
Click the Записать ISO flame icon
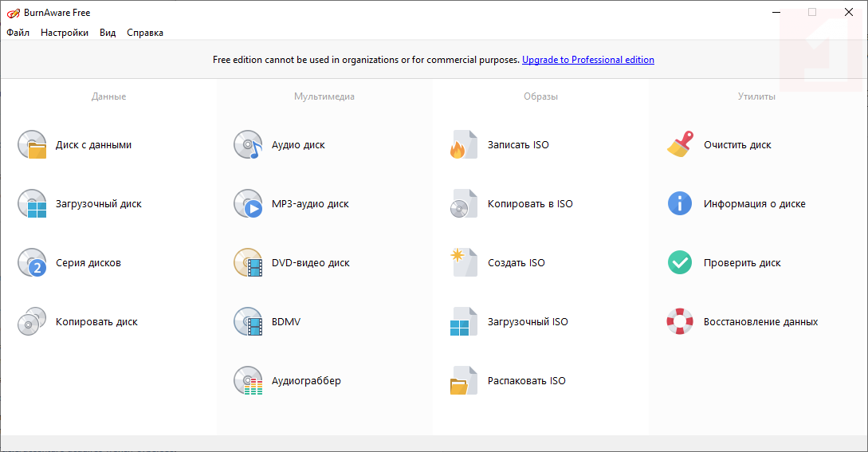click(464, 144)
